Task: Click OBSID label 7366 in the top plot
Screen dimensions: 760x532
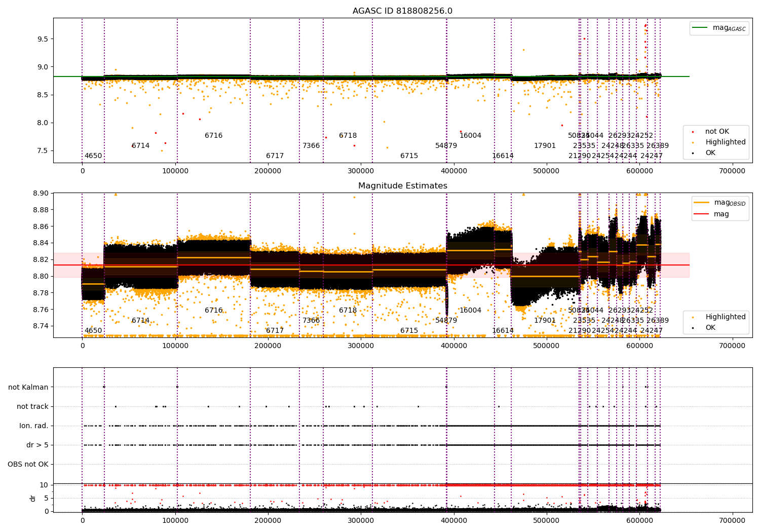Action: (x=312, y=146)
